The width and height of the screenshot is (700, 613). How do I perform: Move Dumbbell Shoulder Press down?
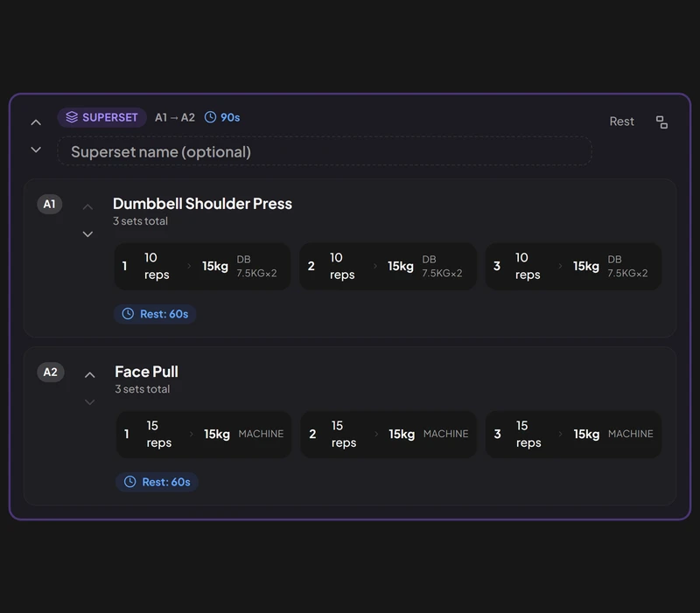(x=88, y=234)
